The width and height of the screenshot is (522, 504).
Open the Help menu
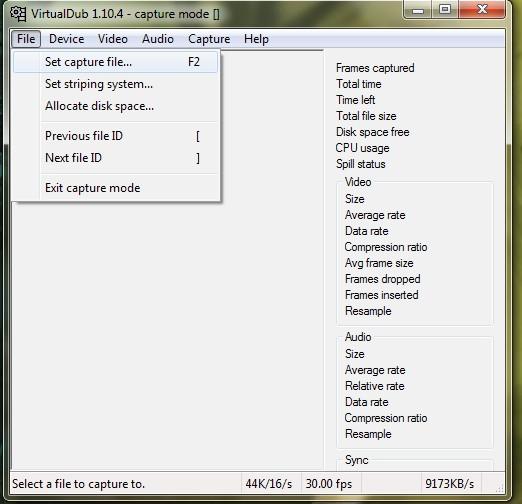click(x=256, y=39)
